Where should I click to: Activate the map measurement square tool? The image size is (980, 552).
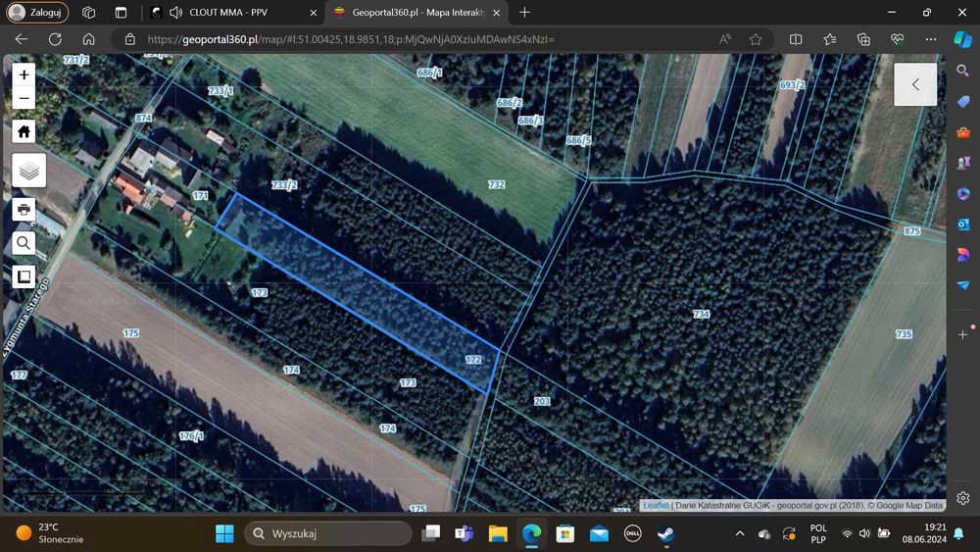coord(24,276)
